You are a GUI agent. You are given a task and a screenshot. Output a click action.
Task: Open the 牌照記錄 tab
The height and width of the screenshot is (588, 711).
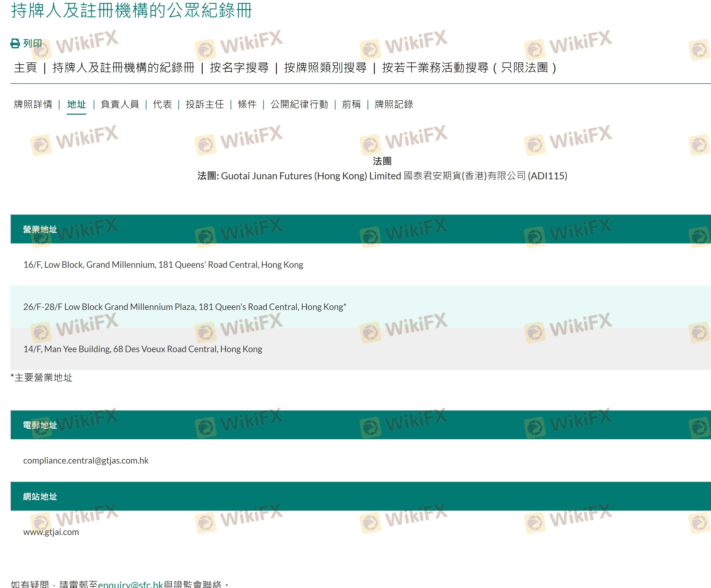pyautogui.click(x=394, y=104)
